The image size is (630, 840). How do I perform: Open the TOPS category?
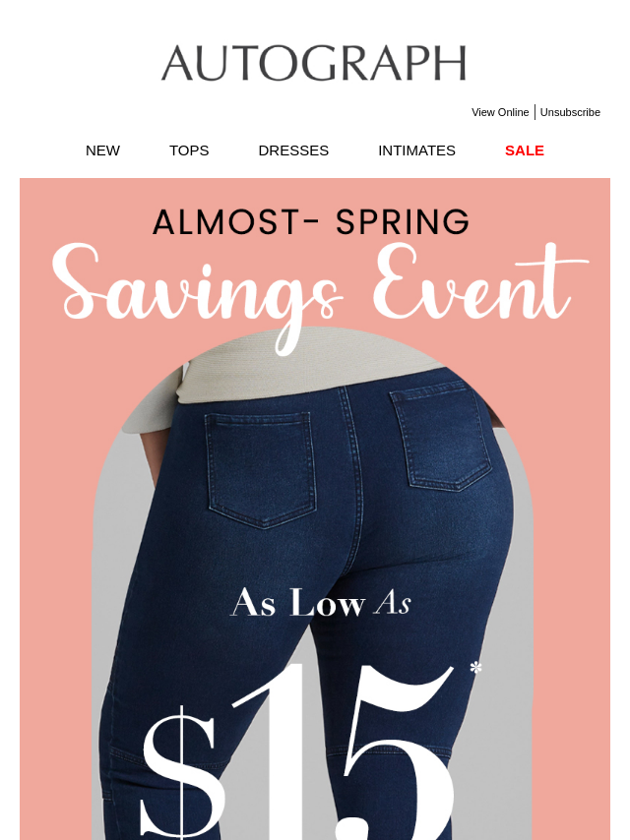click(x=189, y=150)
